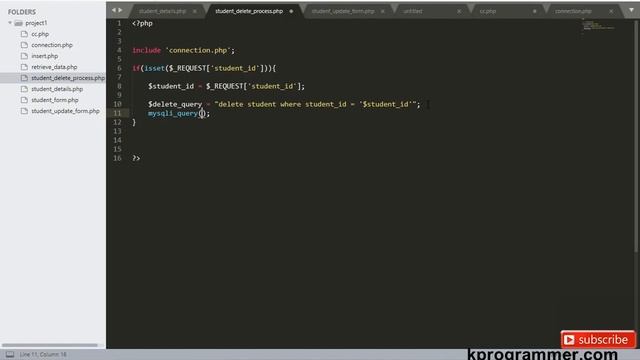Image resolution: width=640 pixels, height=360 pixels.
Task: Open retrieve_data.php from the sidebar
Action: click(x=54, y=67)
